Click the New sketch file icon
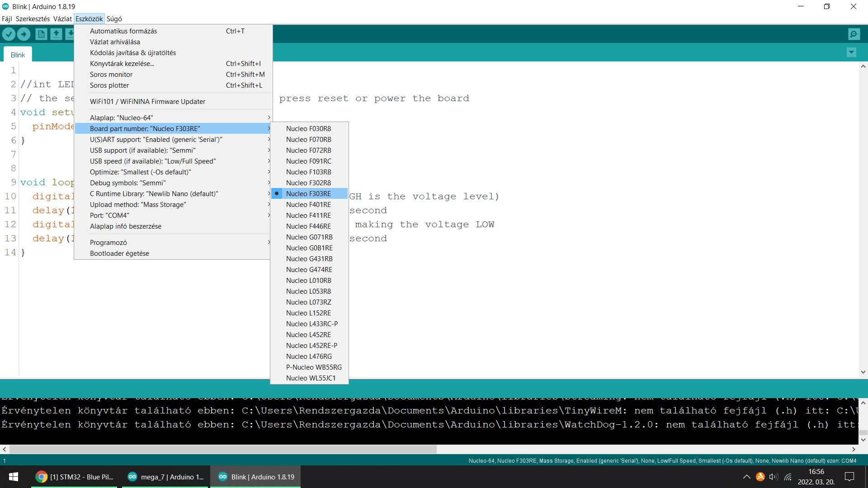 41,34
